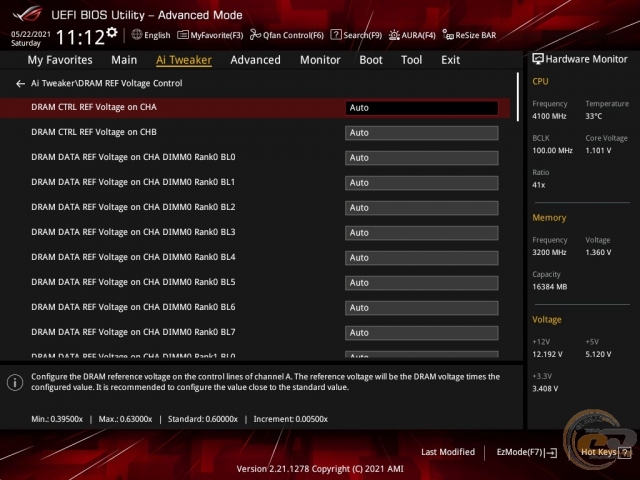640x480 pixels.
Task: Go to the Boot tab
Action: coord(371,60)
